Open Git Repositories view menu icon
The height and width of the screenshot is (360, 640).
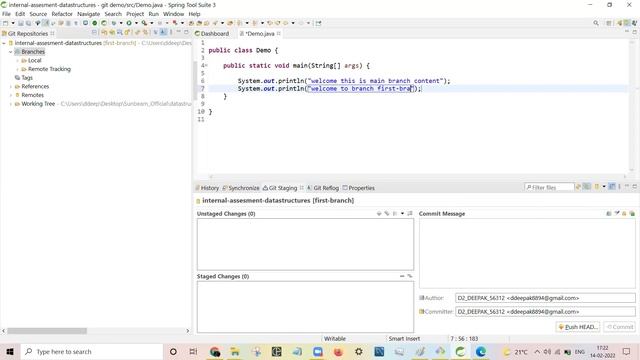[171, 32]
